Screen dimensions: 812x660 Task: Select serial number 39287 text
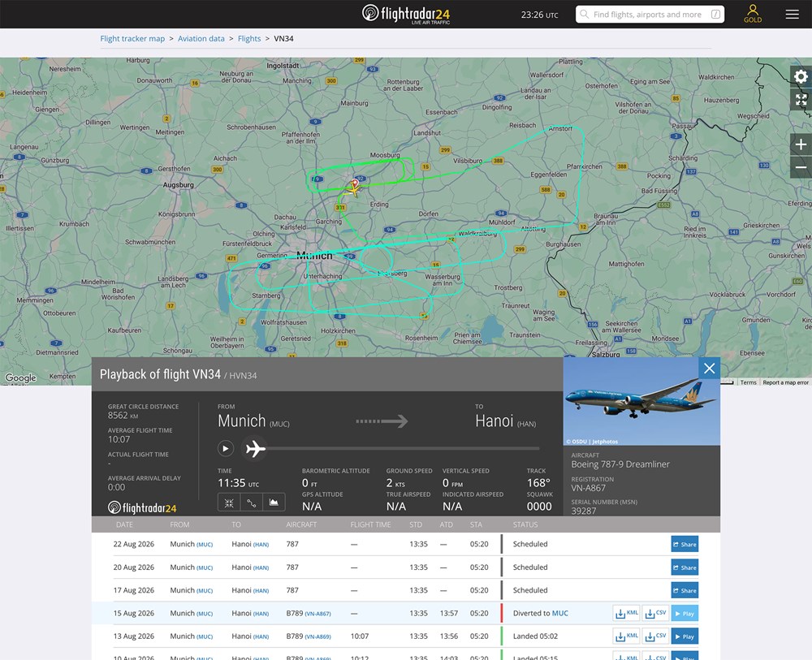pyautogui.click(x=584, y=511)
